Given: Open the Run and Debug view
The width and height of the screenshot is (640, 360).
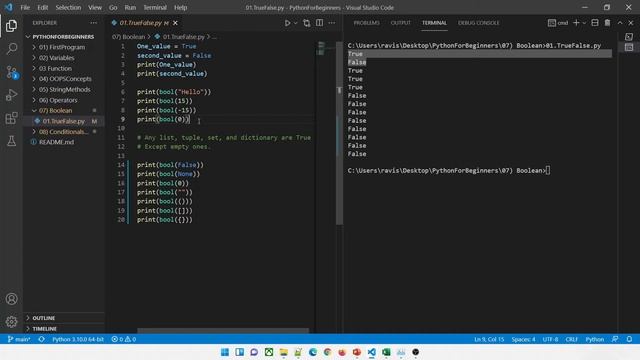Looking at the screenshot, I should click(x=11, y=95).
